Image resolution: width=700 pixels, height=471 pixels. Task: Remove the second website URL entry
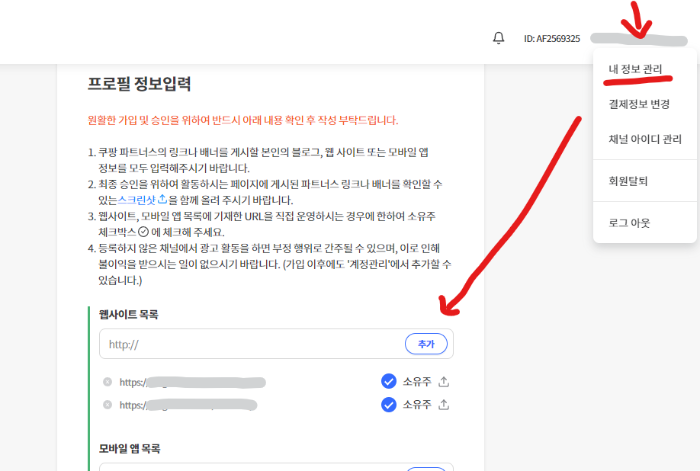tap(107, 404)
